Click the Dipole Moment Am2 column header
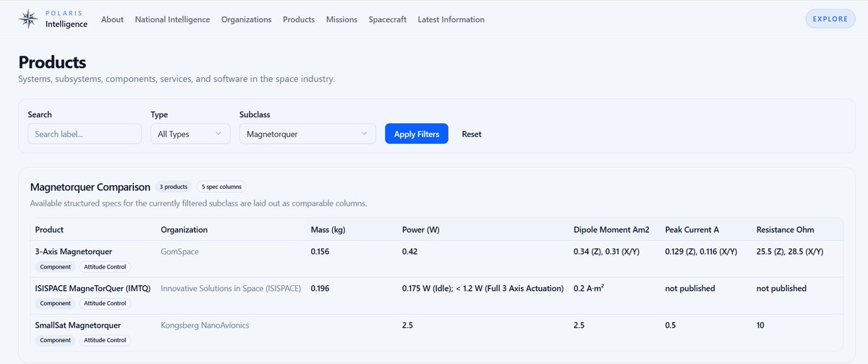The image size is (868, 364). [x=611, y=229]
